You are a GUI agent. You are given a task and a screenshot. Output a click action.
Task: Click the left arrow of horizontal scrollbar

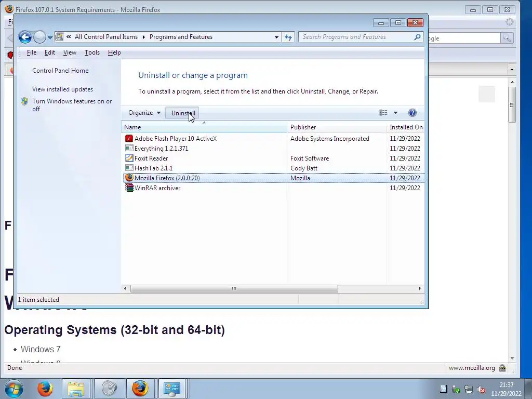coord(125,288)
